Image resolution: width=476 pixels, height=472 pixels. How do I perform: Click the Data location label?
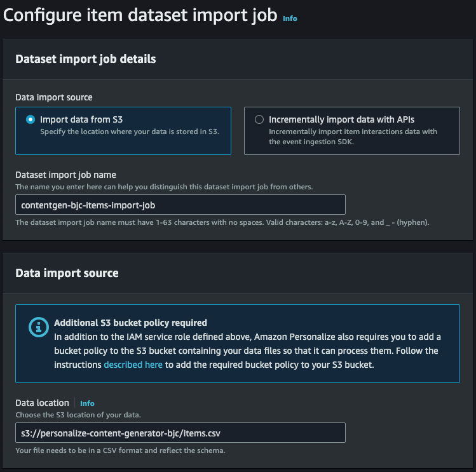[42, 403]
